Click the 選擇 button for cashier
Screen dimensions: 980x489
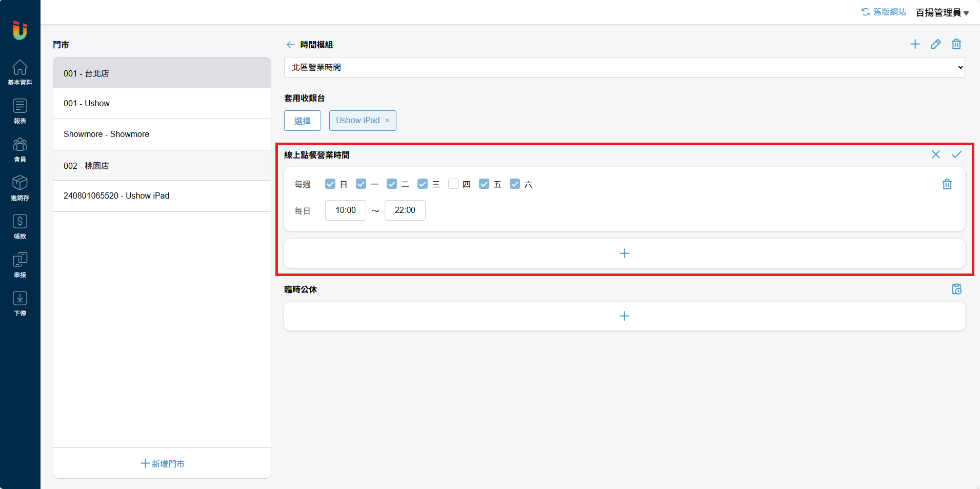(302, 121)
